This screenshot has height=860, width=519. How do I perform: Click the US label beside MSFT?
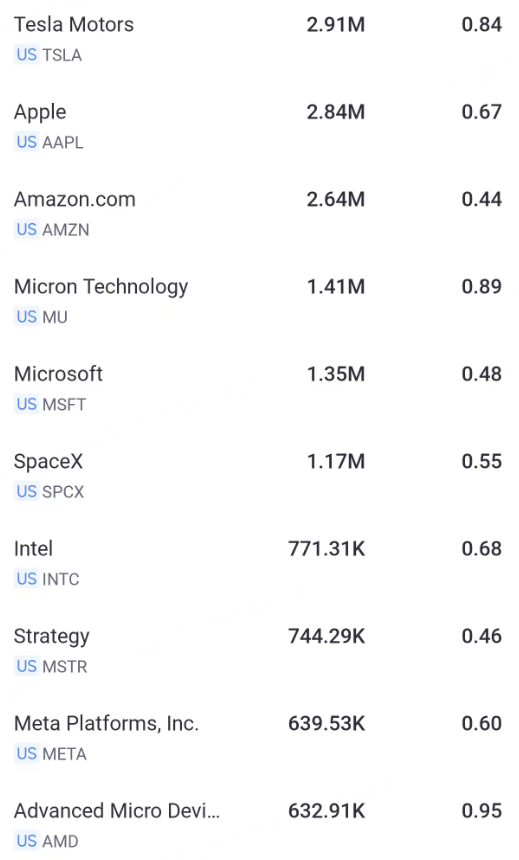click(x=26, y=404)
